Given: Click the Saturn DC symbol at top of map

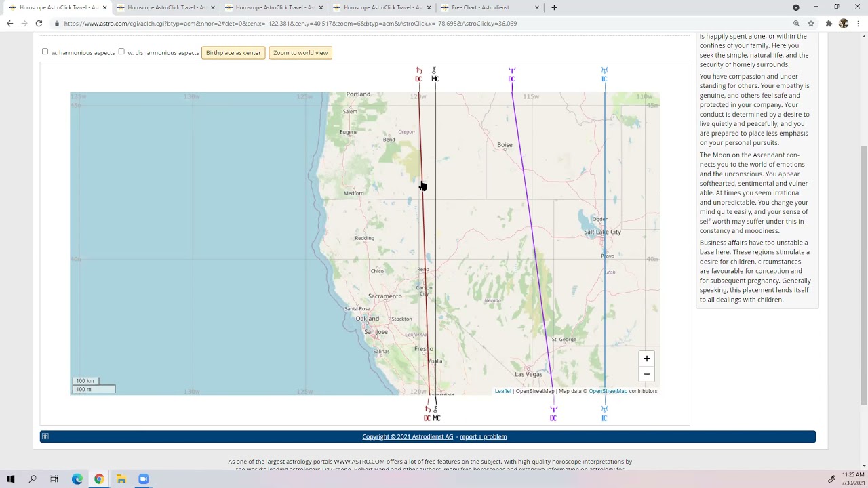Looking at the screenshot, I should 418,75.
